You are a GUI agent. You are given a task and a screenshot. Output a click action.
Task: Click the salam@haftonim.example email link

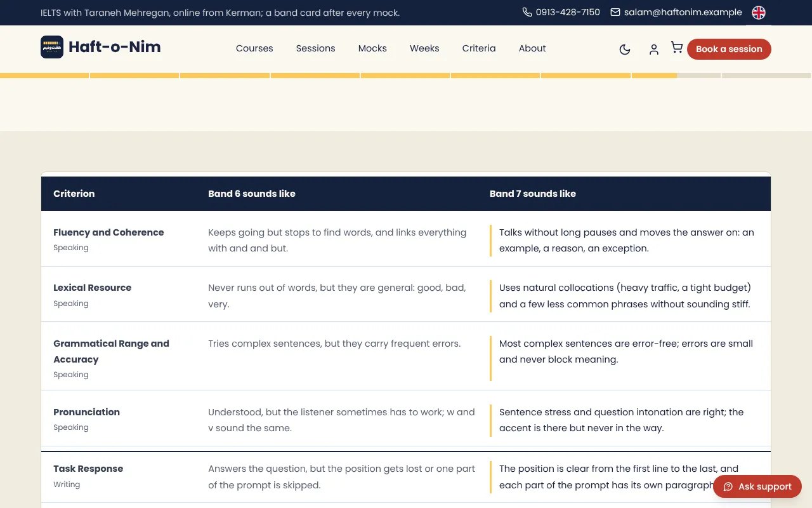click(x=683, y=12)
